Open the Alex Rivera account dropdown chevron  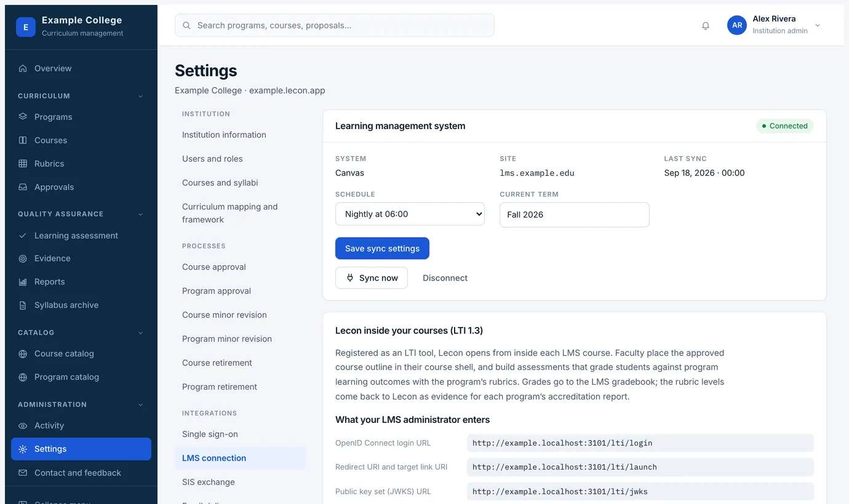pos(818,25)
